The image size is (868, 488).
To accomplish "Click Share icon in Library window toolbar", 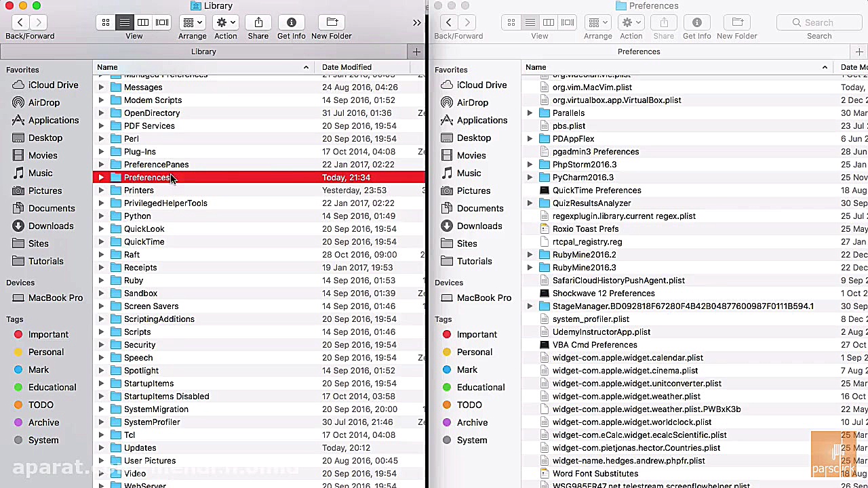I will pyautogui.click(x=258, y=22).
